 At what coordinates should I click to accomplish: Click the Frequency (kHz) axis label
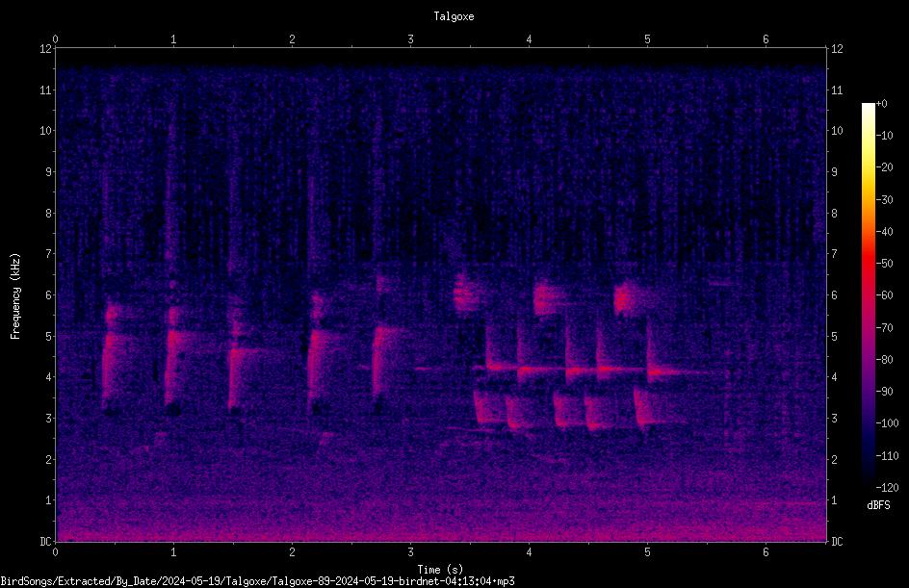click(15, 296)
